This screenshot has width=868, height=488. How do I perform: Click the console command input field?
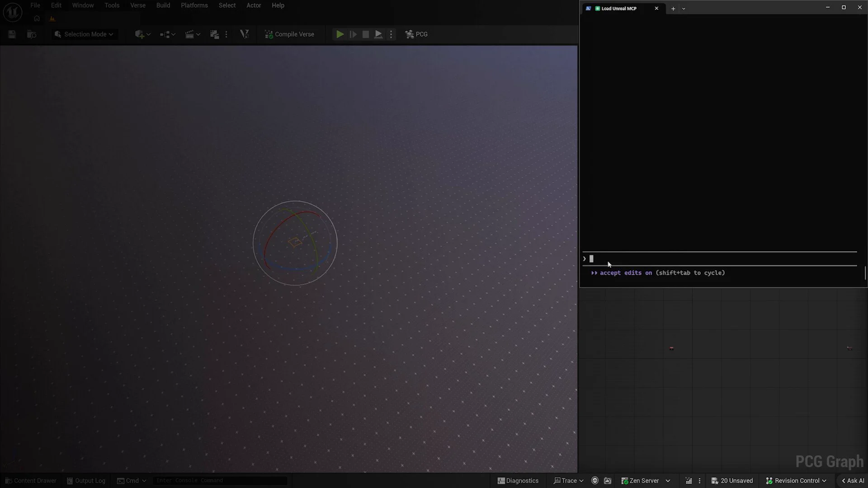220,481
